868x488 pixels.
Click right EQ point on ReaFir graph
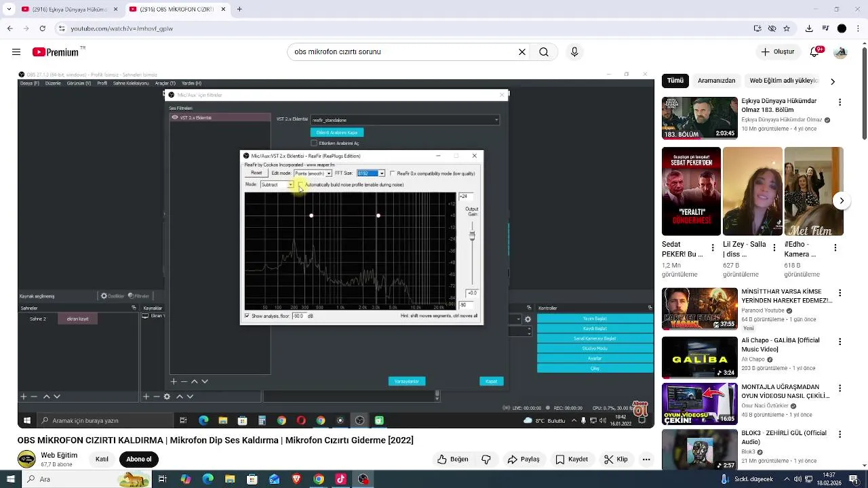point(378,216)
